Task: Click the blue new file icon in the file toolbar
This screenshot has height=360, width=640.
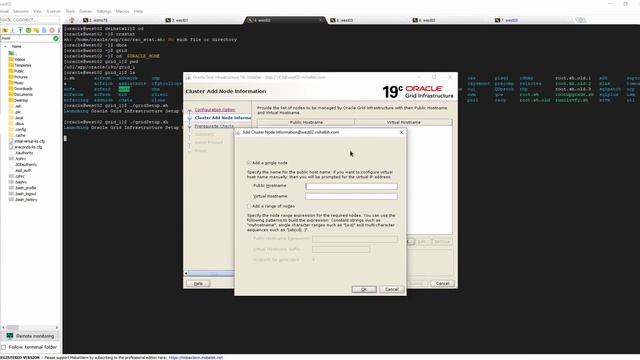Action: click(x=44, y=30)
